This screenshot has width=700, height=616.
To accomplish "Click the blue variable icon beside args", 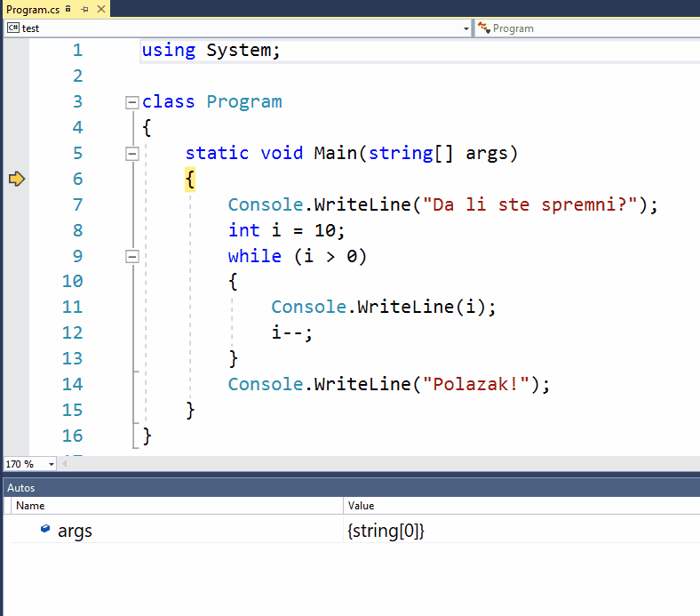I will tap(45, 530).
